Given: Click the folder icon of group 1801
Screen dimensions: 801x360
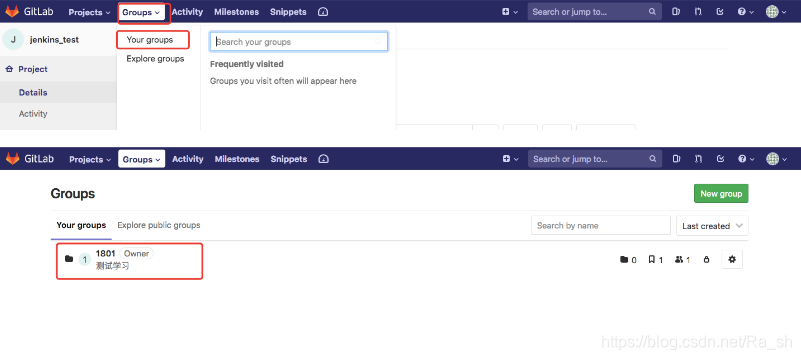Looking at the screenshot, I should [69, 259].
